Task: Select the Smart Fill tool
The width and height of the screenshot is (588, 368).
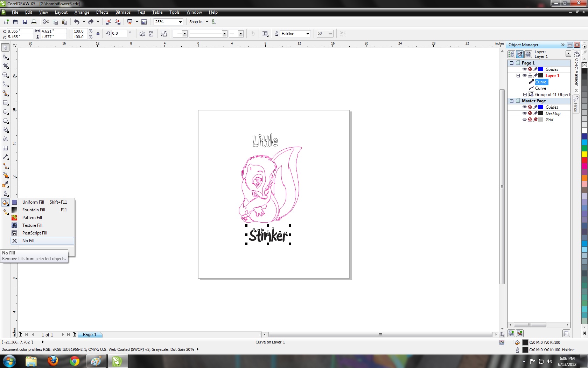Action: (x=5, y=93)
